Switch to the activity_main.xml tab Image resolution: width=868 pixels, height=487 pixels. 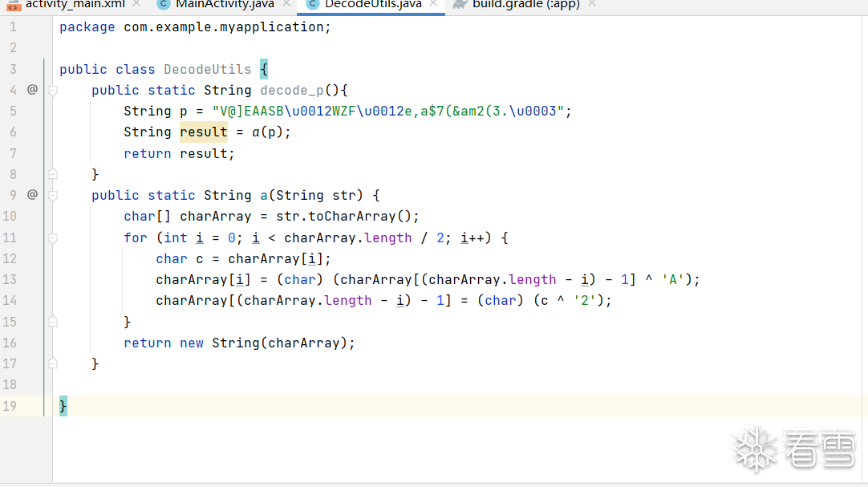click(x=75, y=5)
